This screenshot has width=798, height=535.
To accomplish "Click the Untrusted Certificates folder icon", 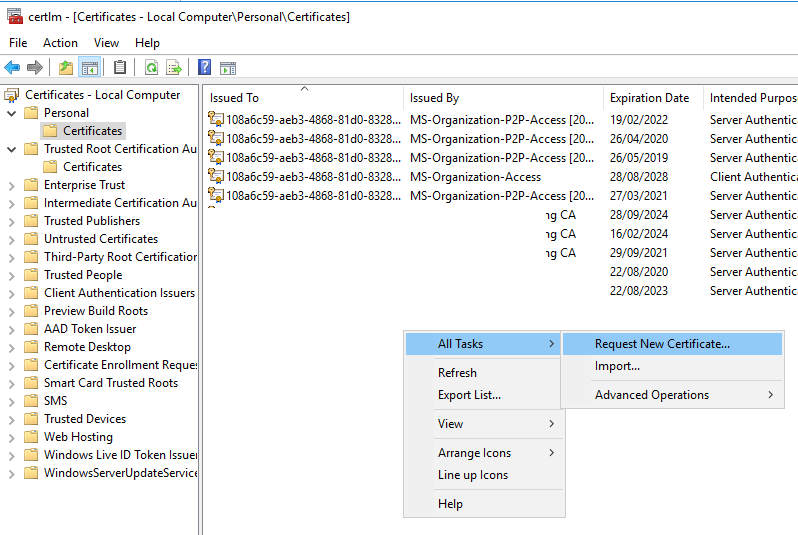I will pyautogui.click(x=31, y=239).
